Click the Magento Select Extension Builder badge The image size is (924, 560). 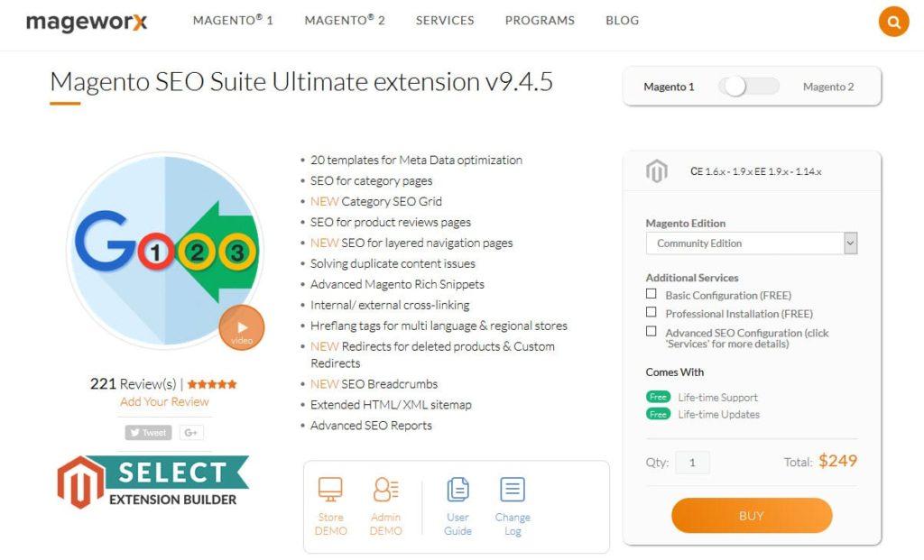(152, 482)
